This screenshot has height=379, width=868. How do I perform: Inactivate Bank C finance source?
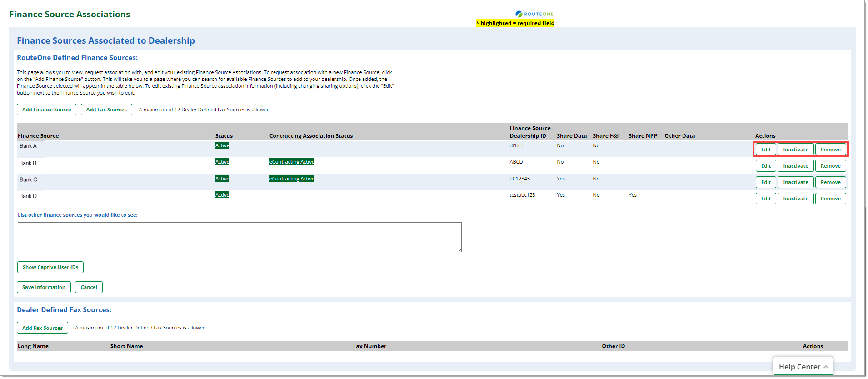pos(795,182)
